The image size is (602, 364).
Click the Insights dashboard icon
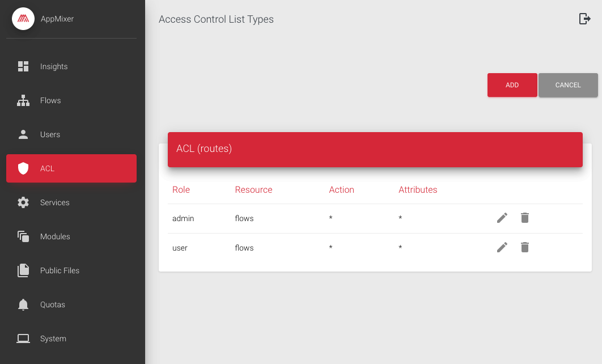pos(23,66)
